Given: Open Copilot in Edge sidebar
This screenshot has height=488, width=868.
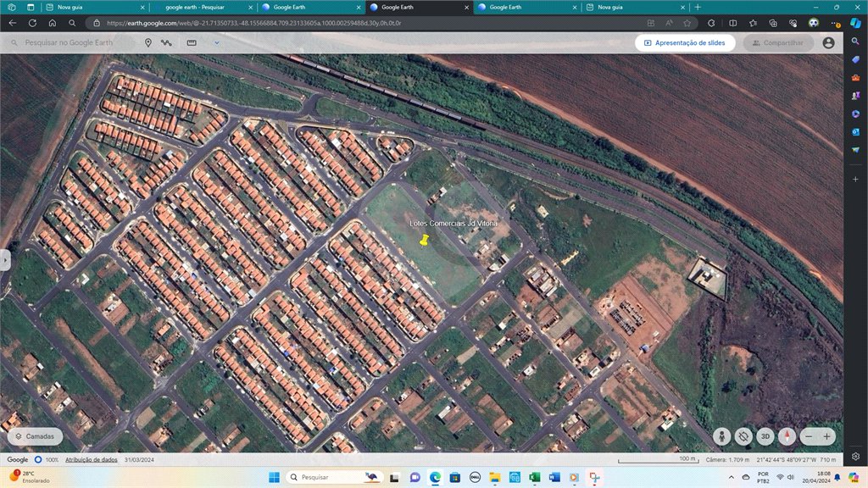Looking at the screenshot, I should (856, 23).
